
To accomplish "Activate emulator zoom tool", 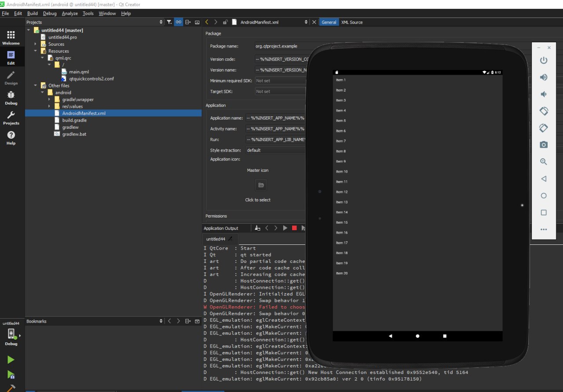I will click(544, 162).
